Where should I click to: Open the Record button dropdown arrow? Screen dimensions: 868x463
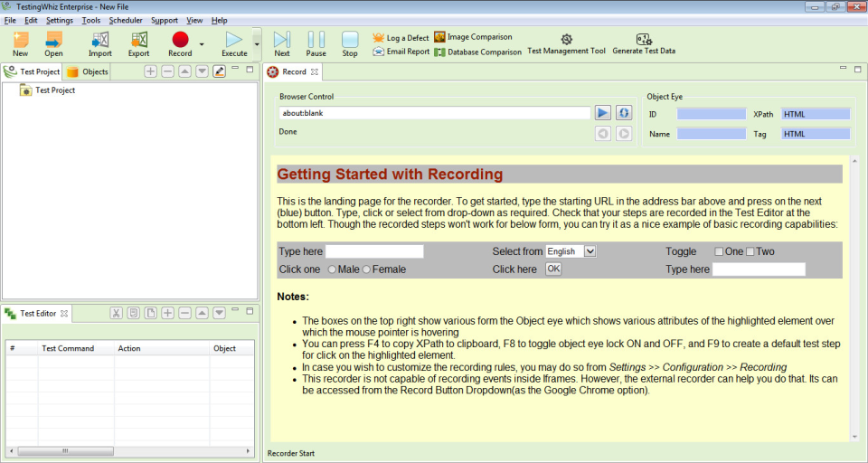[x=202, y=44]
